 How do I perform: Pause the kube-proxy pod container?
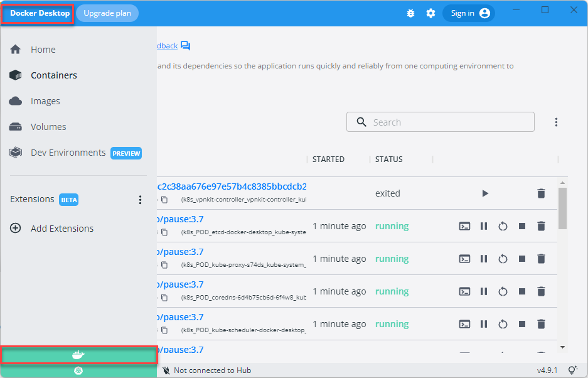coord(484,259)
